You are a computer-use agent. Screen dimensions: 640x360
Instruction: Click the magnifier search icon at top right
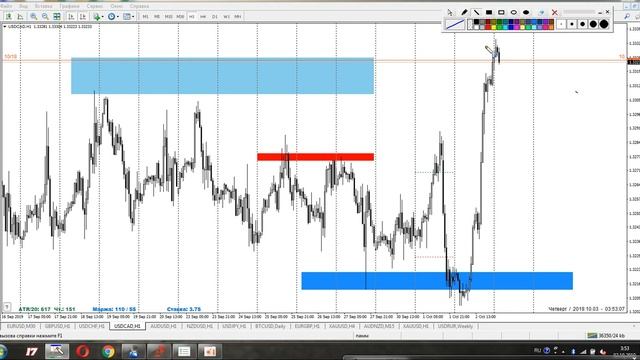tap(627, 16)
